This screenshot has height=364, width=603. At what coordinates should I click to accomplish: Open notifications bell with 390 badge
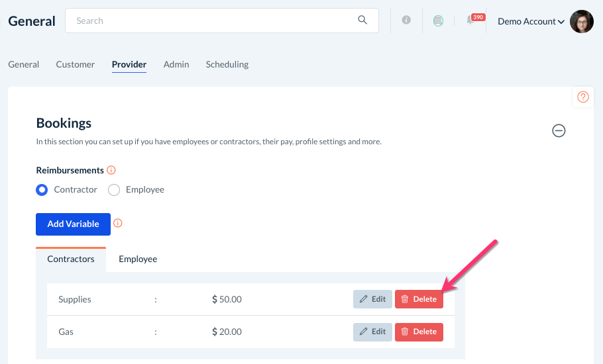[470, 21]
